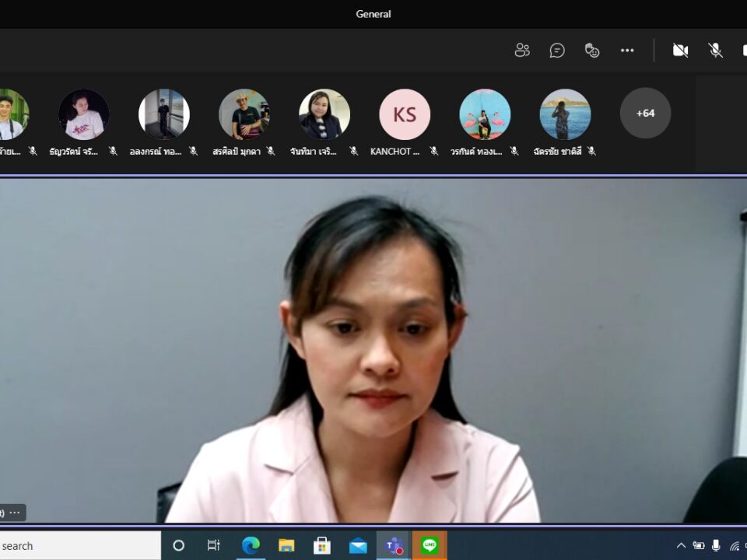Open the reactions and raise hand icon
Screen dimensions: 747x560
tap(591, 50)
